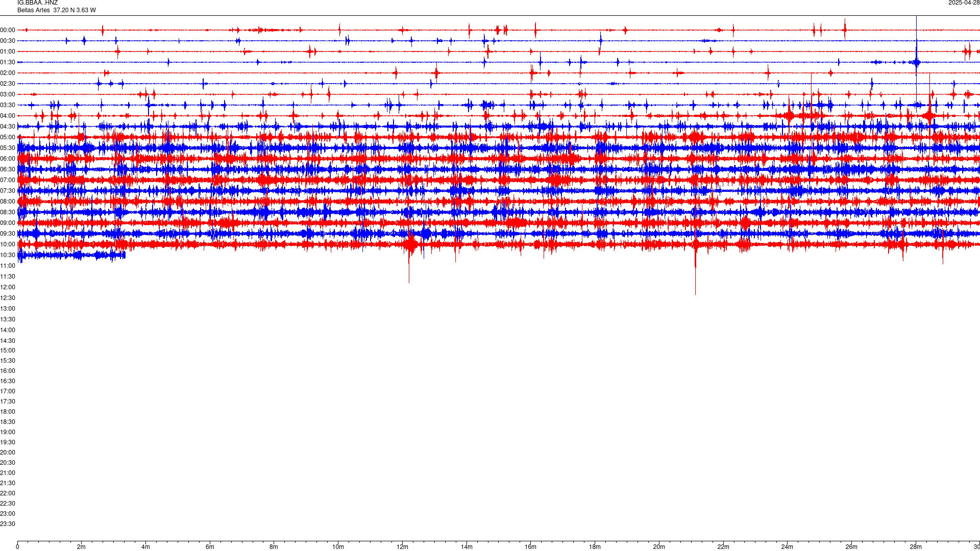Click the end of the blue 10:30 trace
The width and height of the screenshot is (980, 551).
click(x=125, y=255)
